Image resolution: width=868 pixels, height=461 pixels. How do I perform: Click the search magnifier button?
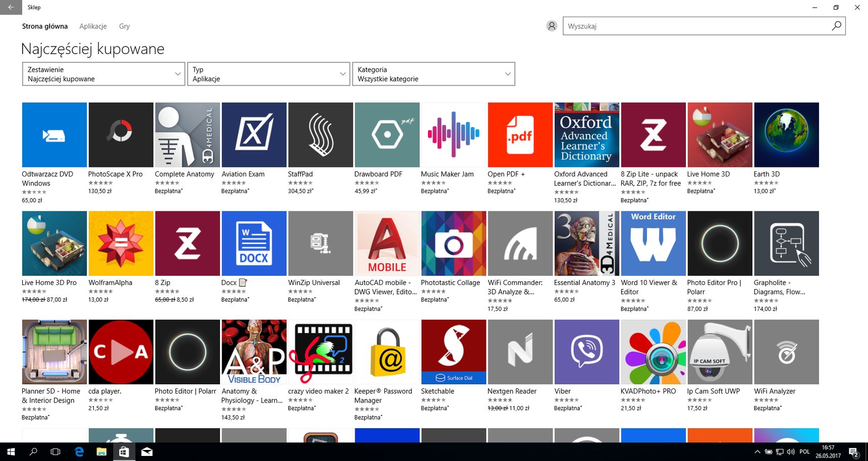click(836, 26)
